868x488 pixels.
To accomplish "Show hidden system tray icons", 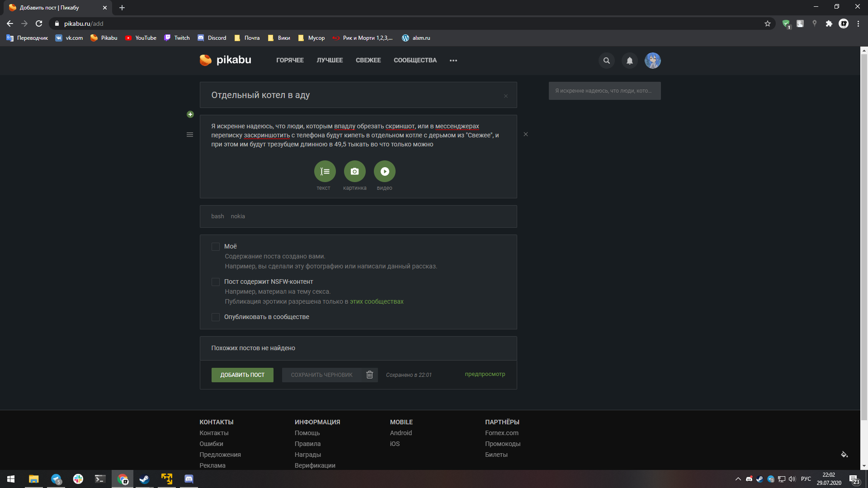I will (738, 479).
